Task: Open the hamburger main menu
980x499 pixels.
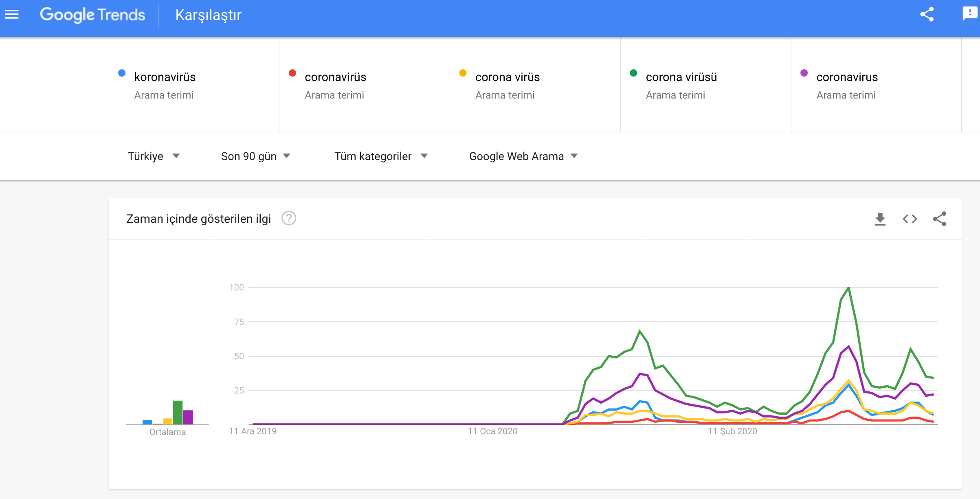Action: pos(12,15)
